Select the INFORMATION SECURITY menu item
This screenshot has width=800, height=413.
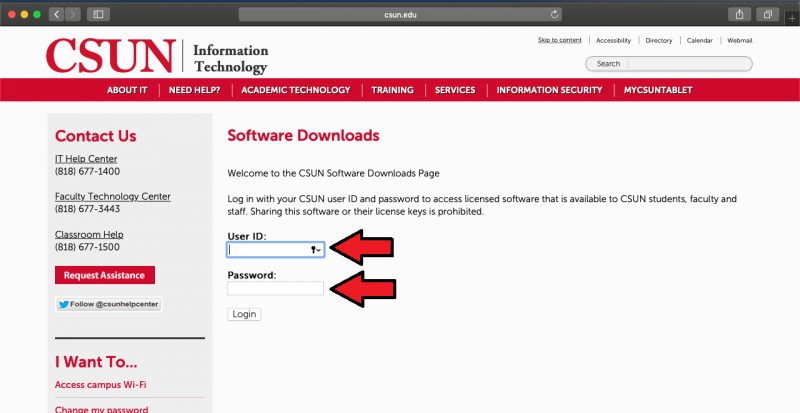[549, 90]
